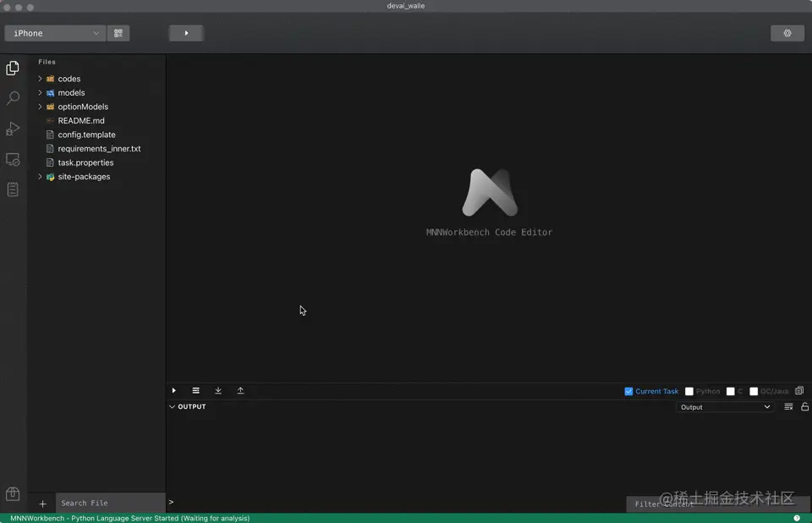Enable the Python log filter checkbox
The width and height of the screenshot is (812, 523).
coord(689,391)
